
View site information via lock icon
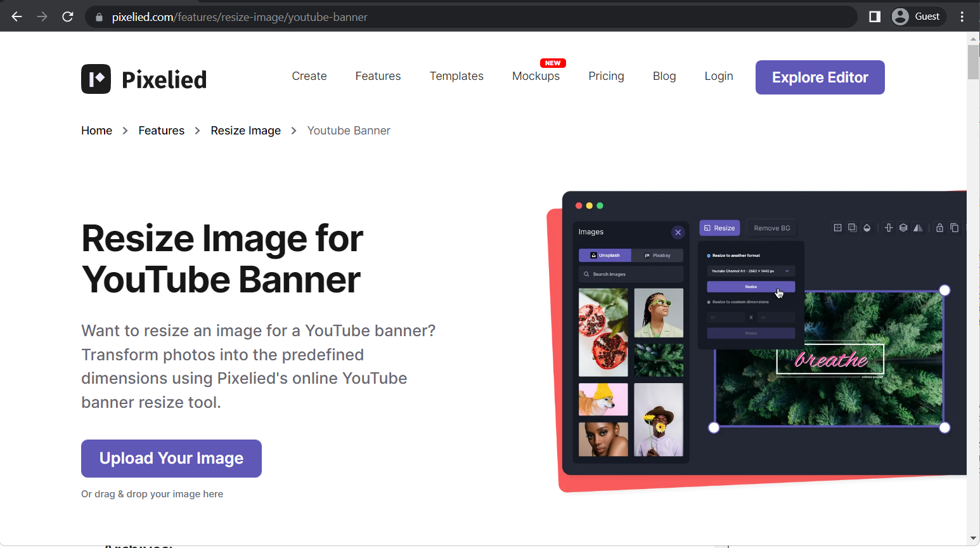click(x=99, y=17)
